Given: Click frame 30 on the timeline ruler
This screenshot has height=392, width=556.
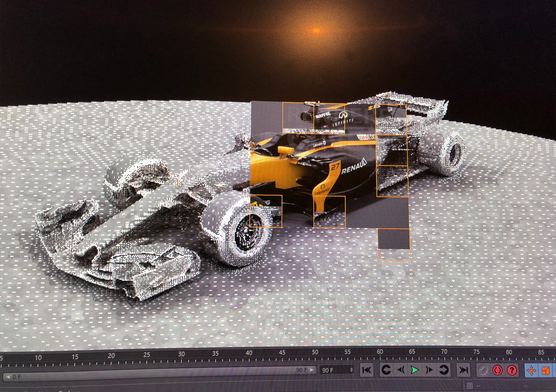Looking at the screenshot, I should point(181,354).
